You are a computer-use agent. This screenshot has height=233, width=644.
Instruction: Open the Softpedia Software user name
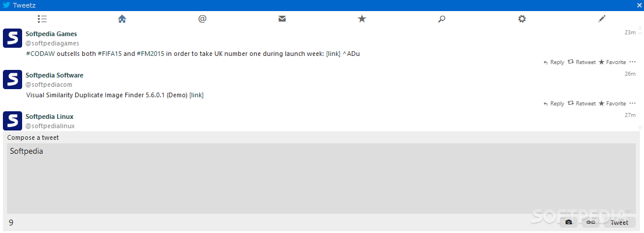pos(54,75)
